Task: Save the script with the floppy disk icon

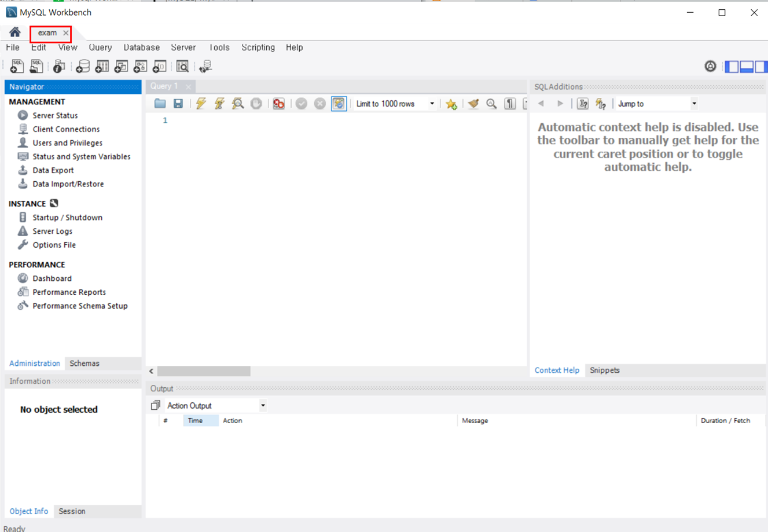Action: [x=178, y=104]
